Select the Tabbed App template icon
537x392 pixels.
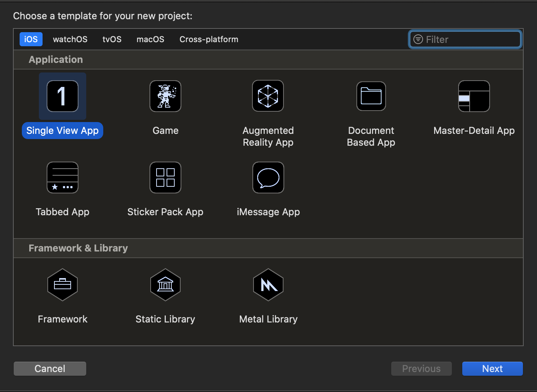coord(63,178)
